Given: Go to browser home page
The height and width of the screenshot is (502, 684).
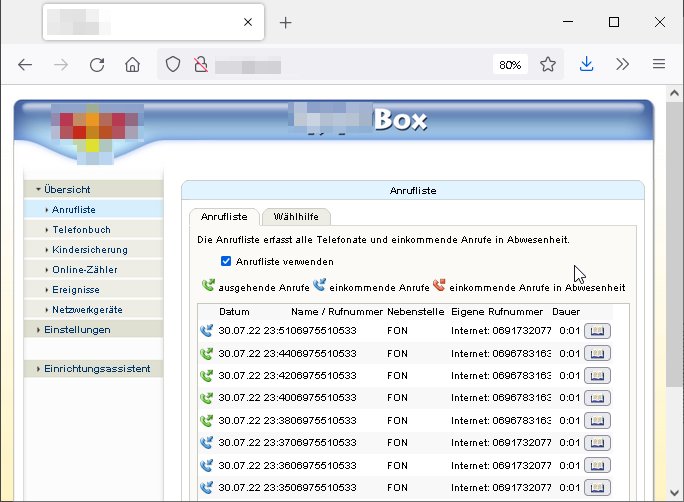Looking at the screenshot, I should pyautogui.click(x=132, y=64).
